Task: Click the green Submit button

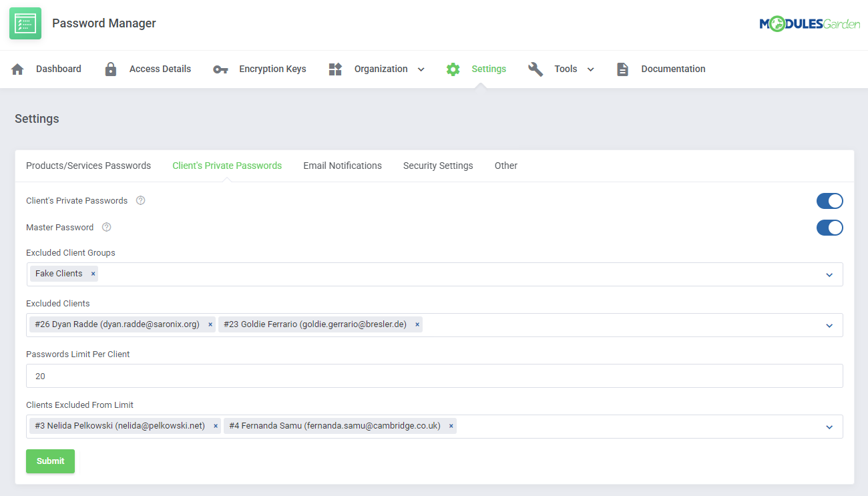Action: click(x=50, y=461)
